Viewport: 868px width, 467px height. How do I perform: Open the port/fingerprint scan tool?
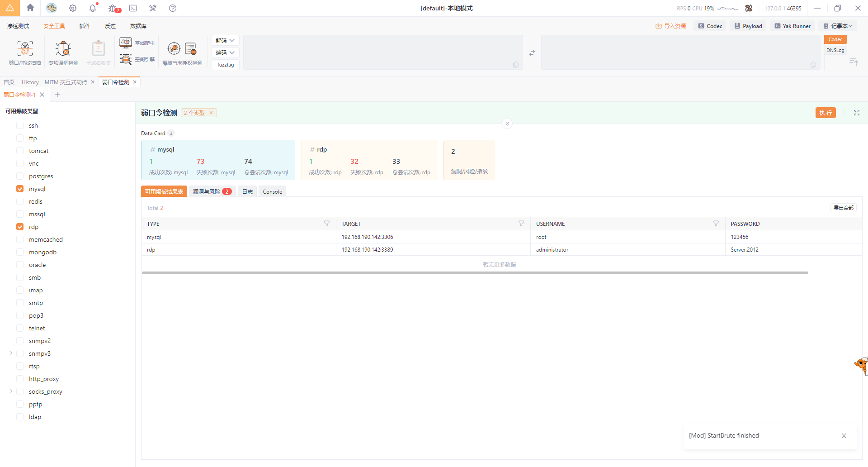(25, 52)
